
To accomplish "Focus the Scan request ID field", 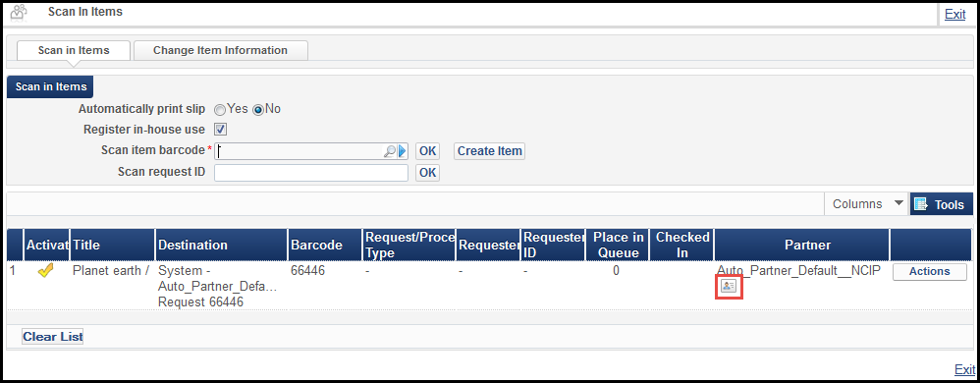I will 311,173.
